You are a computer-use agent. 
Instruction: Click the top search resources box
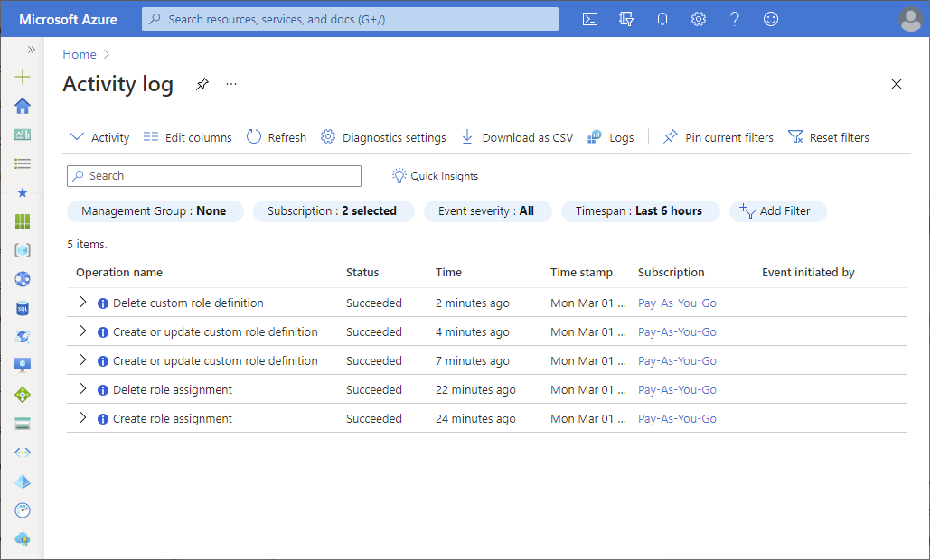[x=350, y=19]
